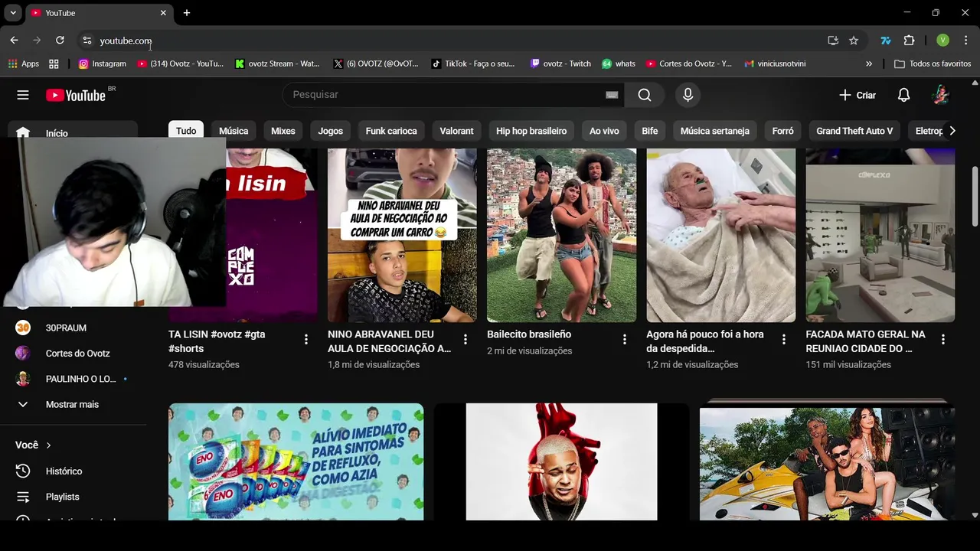980x551 pixels.
Task: Open options for TA LISIN short
Action: tap(305, 339)
